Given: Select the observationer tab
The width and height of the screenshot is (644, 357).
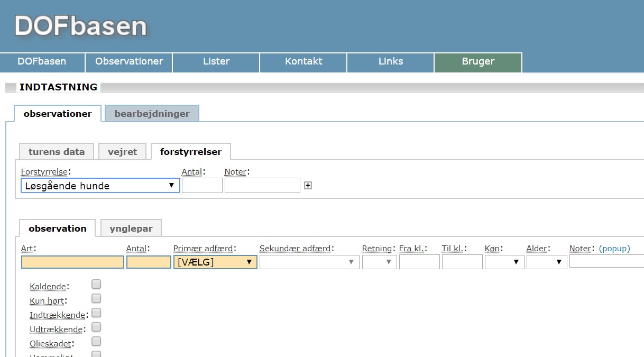Looking at the screenshot, I should (58, 114).
